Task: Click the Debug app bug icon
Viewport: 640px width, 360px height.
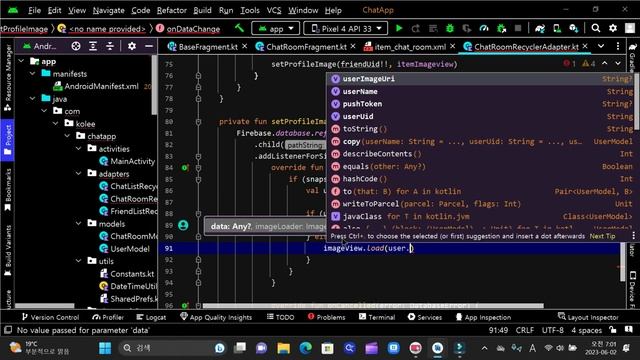Action: pyautogui.click(x=450, y=28)
